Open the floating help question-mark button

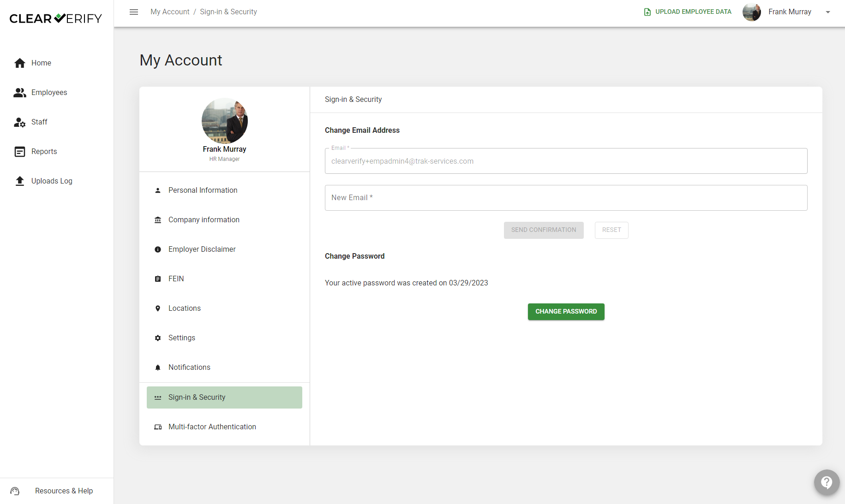pos(827,482)
